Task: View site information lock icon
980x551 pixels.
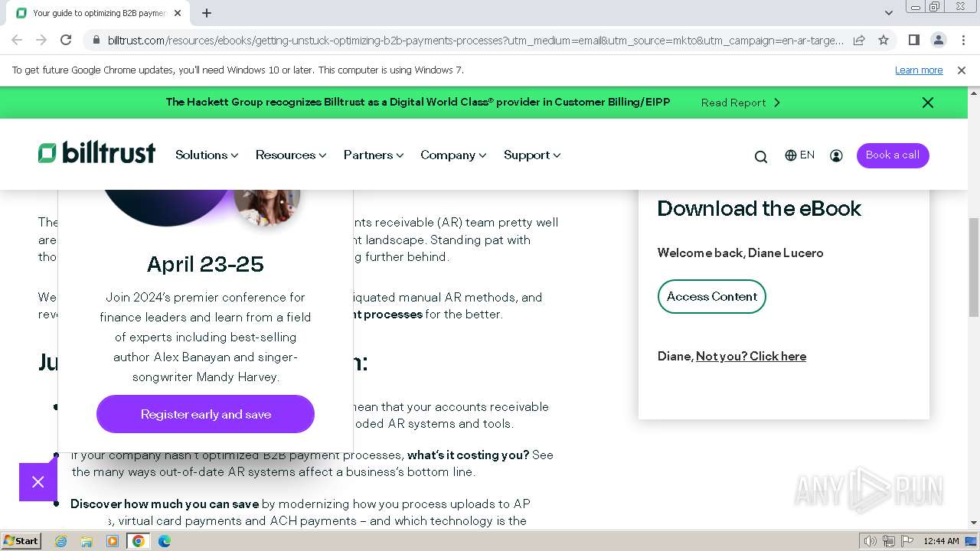Action: click(x=96, y=40)
